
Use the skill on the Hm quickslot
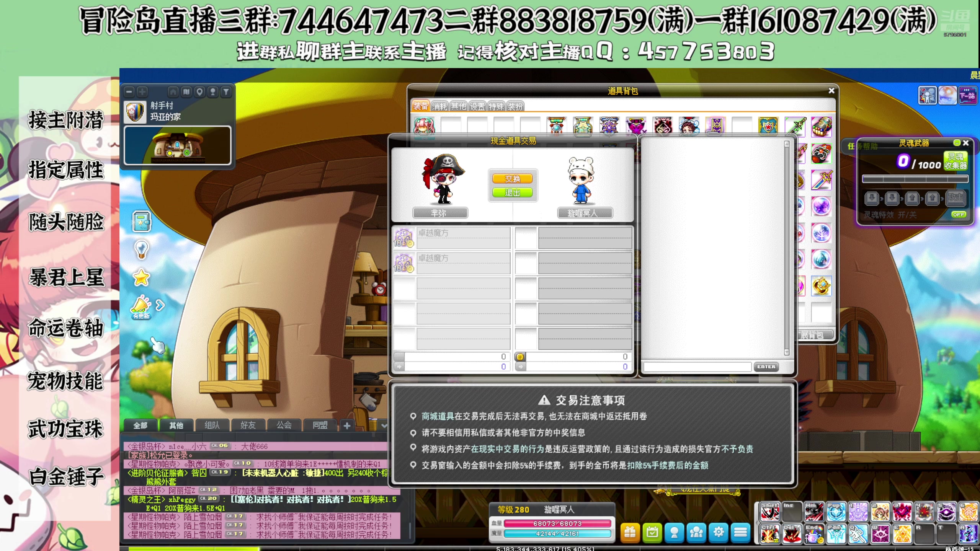tap(814, 512)
